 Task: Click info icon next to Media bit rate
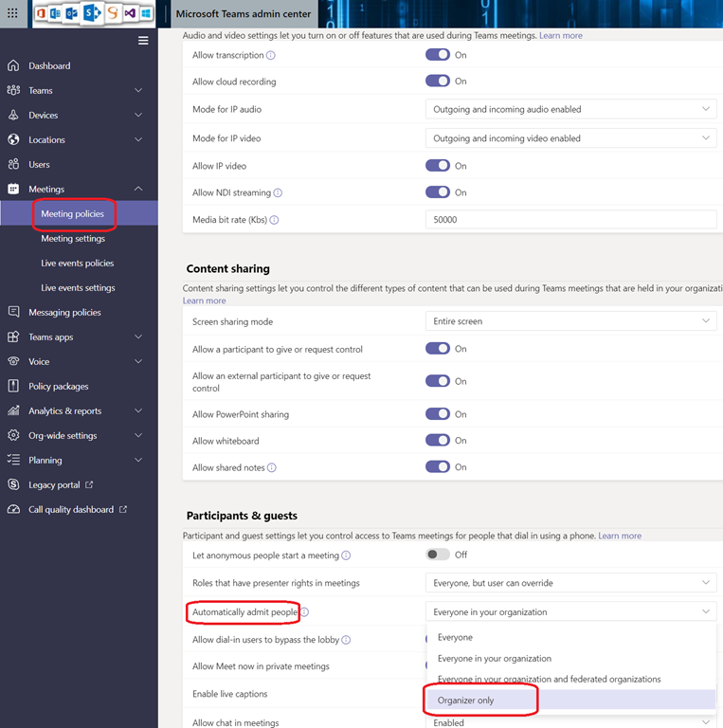tap(275, 220)
